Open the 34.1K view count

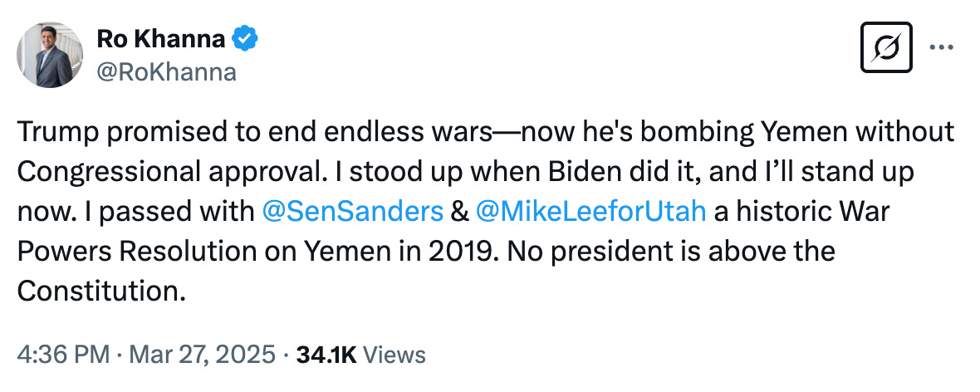click(x=326, y=355)
